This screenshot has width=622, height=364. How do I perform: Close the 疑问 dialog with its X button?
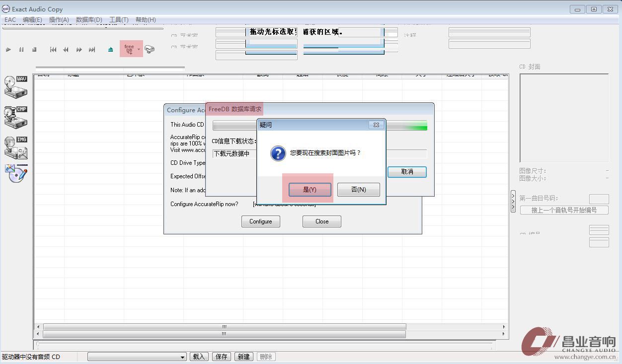coord(376,125)
